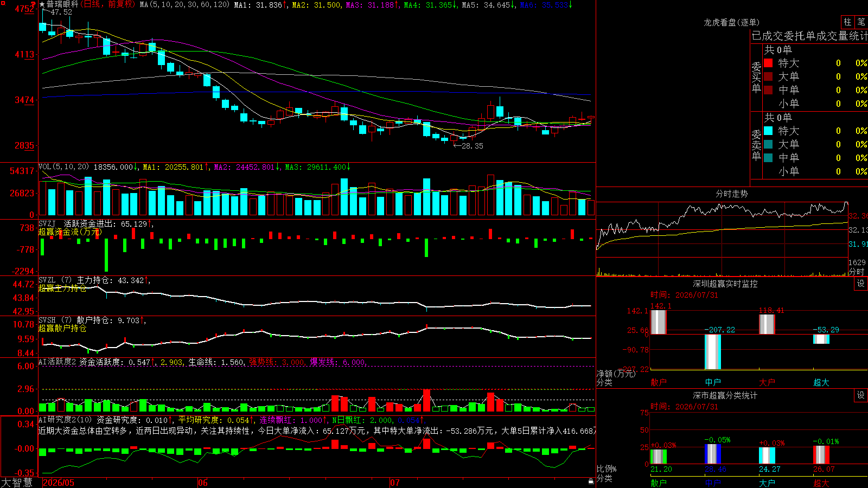
Task: Click the MA(5,10,20,30,60,120) indicator label
Action: 184,4
